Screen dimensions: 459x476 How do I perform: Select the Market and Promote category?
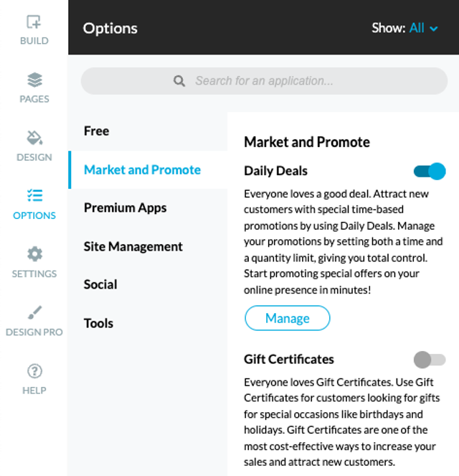(x=148, y=169)
